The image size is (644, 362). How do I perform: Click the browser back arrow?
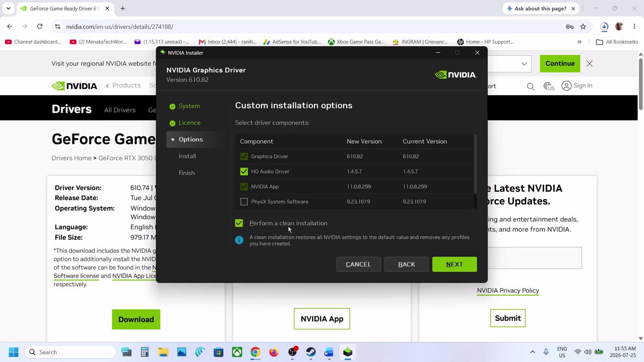[10, 27]
